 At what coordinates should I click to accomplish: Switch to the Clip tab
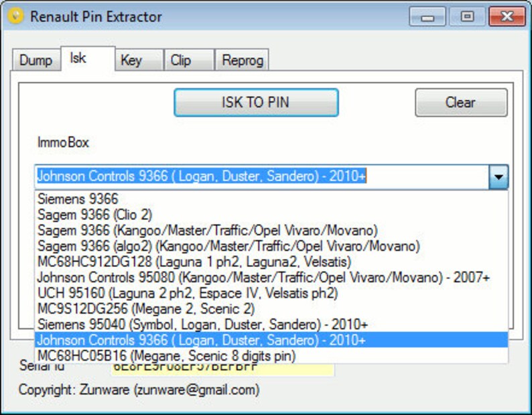coord(190,60)
